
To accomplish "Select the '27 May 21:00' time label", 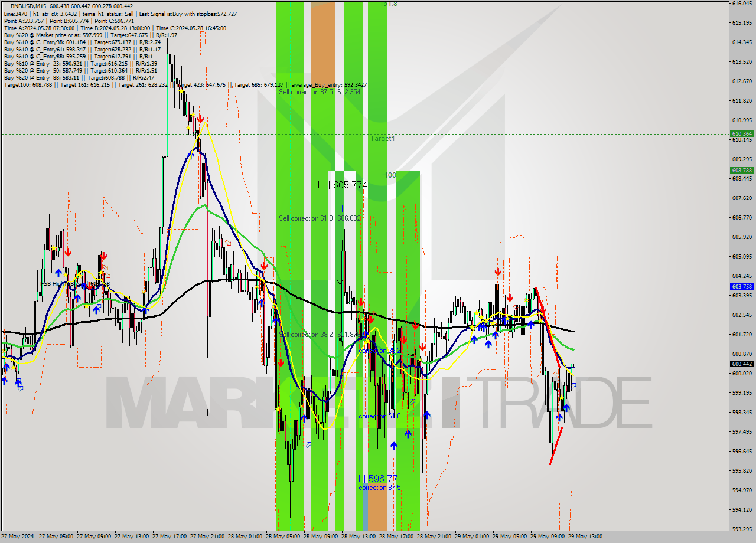I will (207, 537).
